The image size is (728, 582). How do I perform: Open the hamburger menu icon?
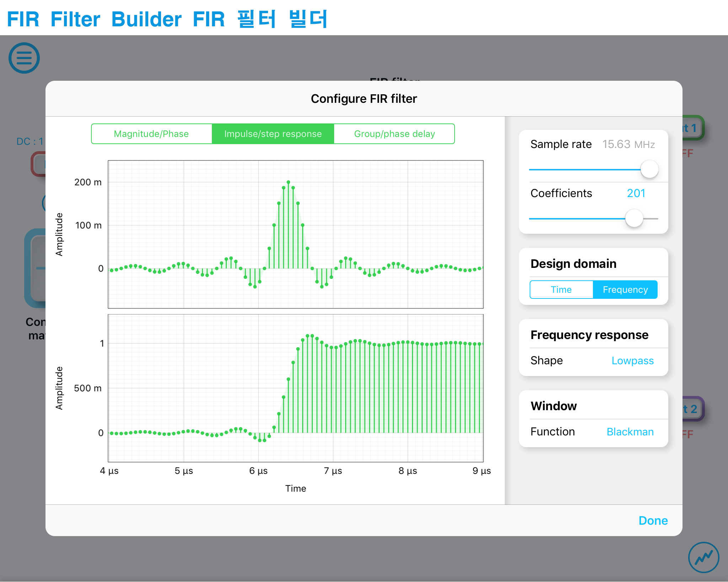point(24,58)
